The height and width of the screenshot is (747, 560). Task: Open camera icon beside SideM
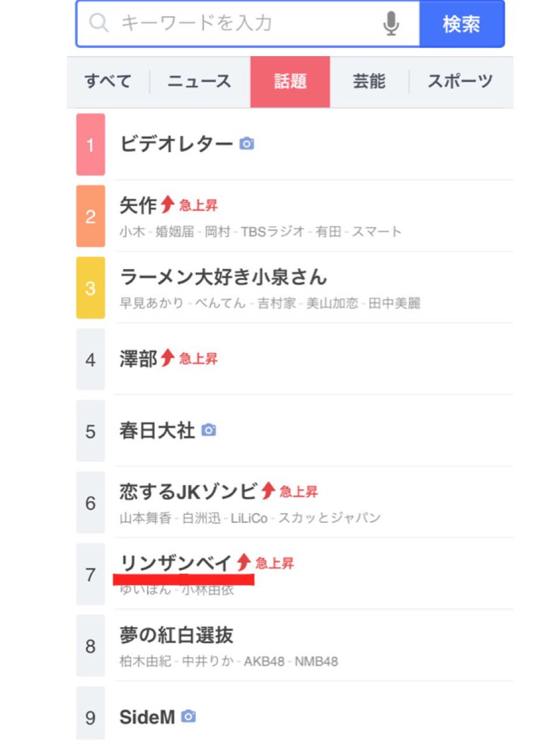(189, 716)
